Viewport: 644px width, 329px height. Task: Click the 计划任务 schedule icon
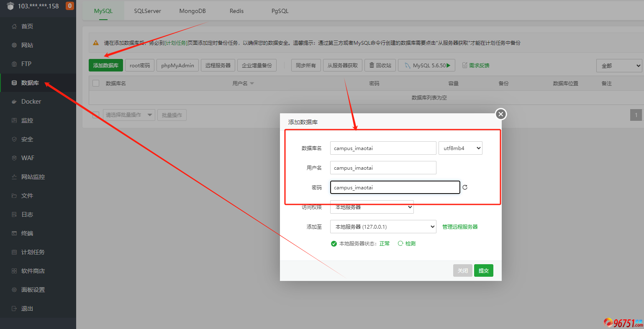point(14,252)
